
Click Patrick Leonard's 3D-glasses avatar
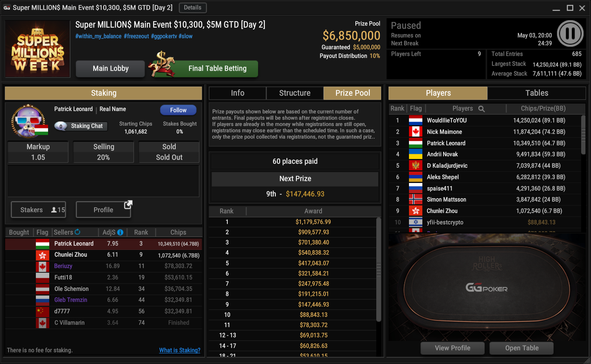click(x=28, y=121)
